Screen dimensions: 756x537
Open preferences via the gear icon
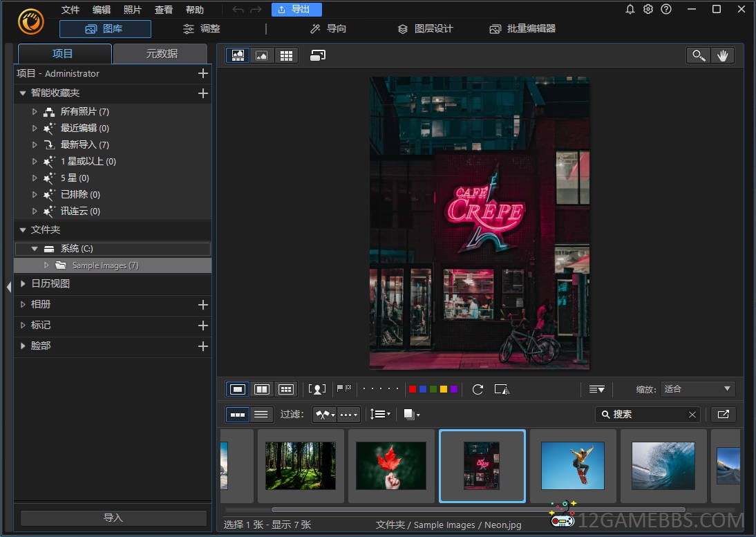click(x=648, y=9)
